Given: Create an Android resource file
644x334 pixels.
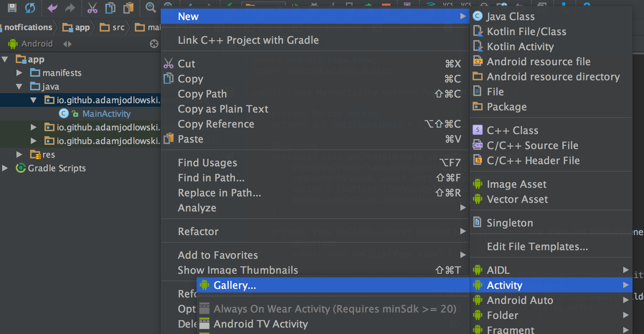Looking at the screenshot, I should [551, 62].
